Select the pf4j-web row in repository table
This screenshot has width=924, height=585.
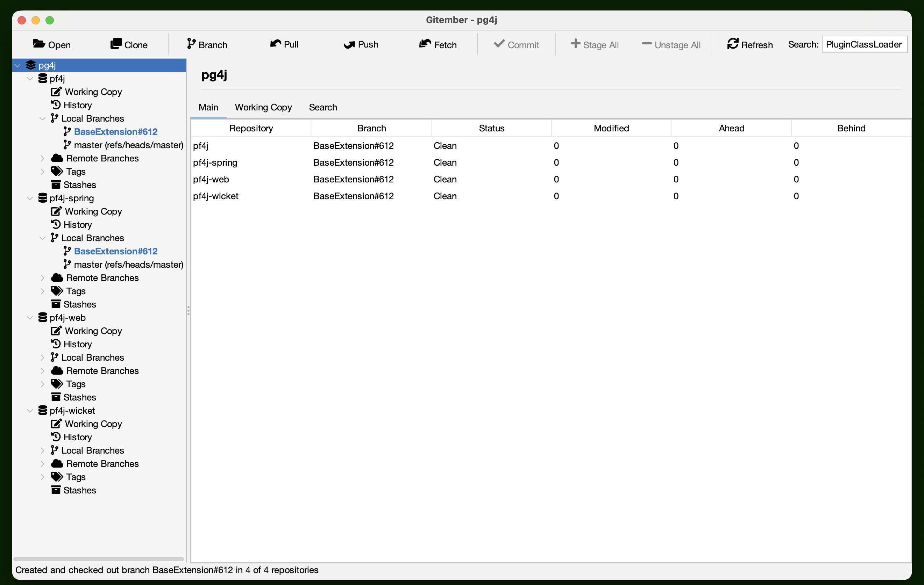point(550,179)
